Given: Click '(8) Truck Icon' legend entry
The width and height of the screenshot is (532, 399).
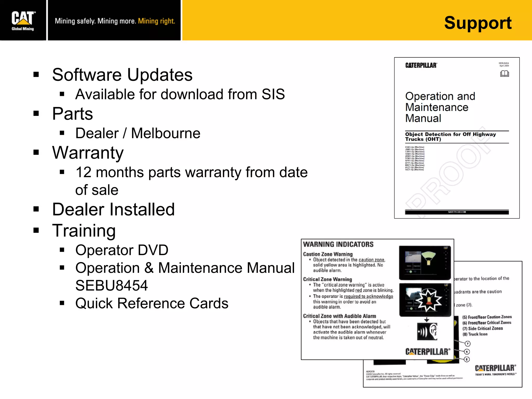Looking at the screenshot, I should pos(475,334).
